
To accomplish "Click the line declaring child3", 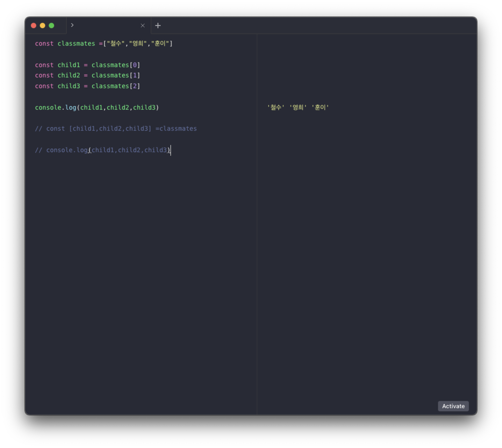I will (87, 86).
